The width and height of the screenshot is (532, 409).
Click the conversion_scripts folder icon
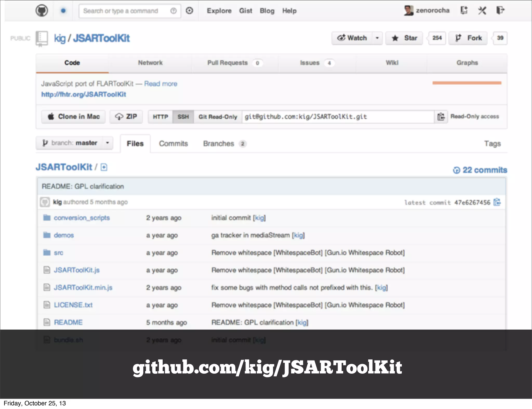point(47,217)
